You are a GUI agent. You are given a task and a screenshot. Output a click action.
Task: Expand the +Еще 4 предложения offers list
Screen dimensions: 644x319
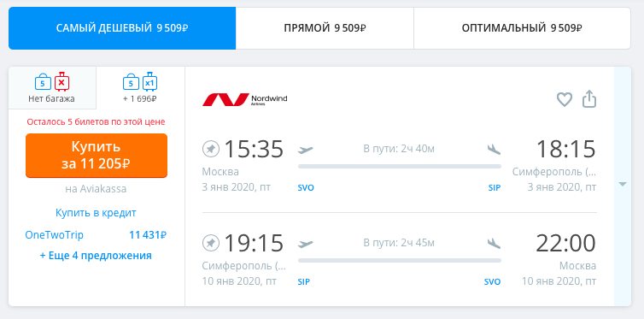(x=96, y=255)
